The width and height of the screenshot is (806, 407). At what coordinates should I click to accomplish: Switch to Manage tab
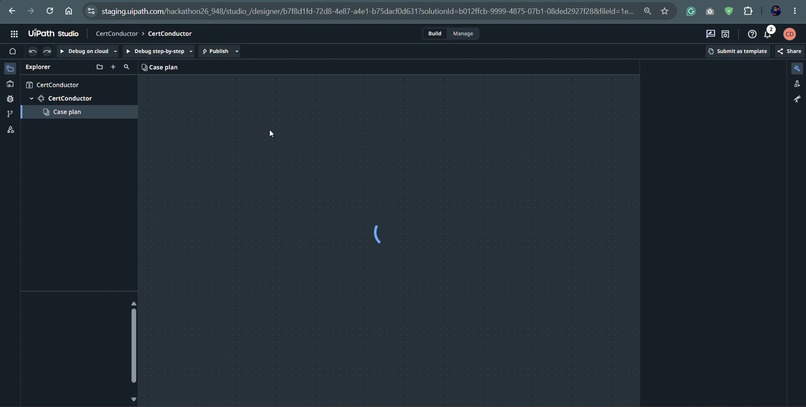pos(463,33)
